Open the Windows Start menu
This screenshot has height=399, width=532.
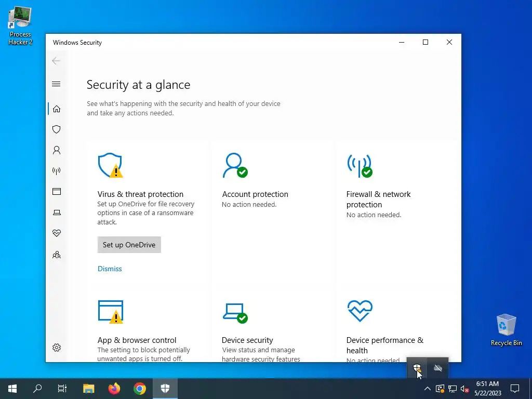[x=12, y=389]
